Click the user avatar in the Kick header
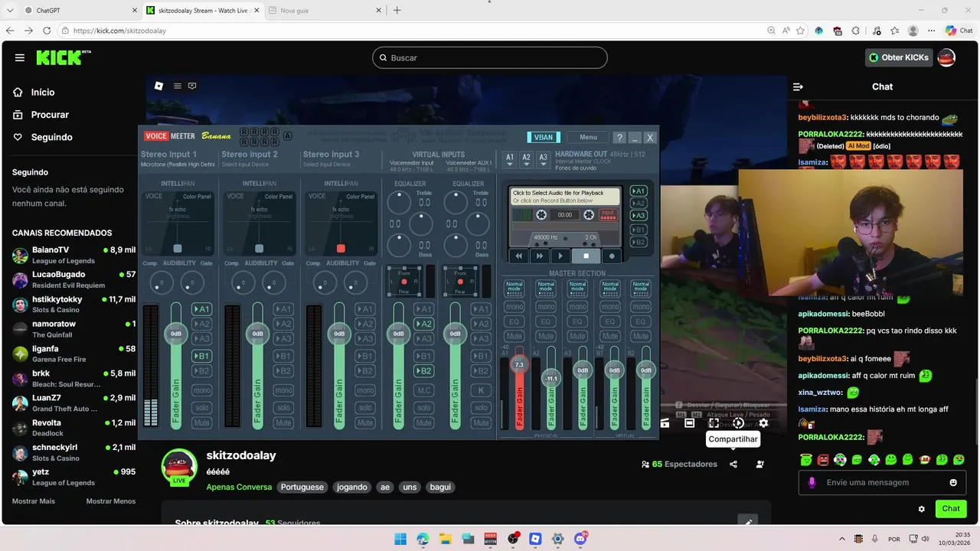 [x=946, y=57]
